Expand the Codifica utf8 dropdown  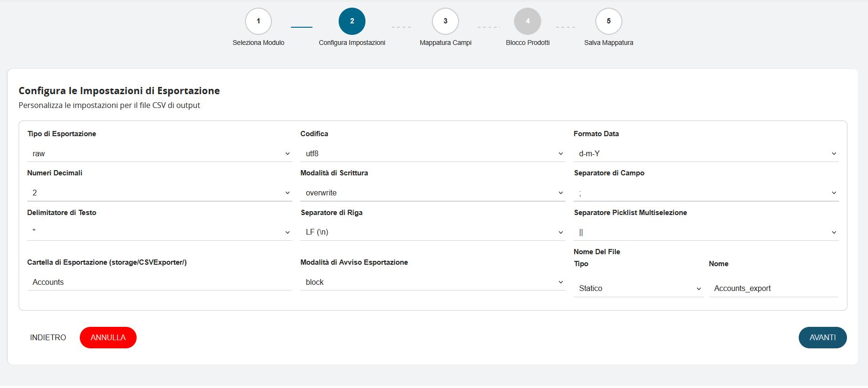click(433, 154)
